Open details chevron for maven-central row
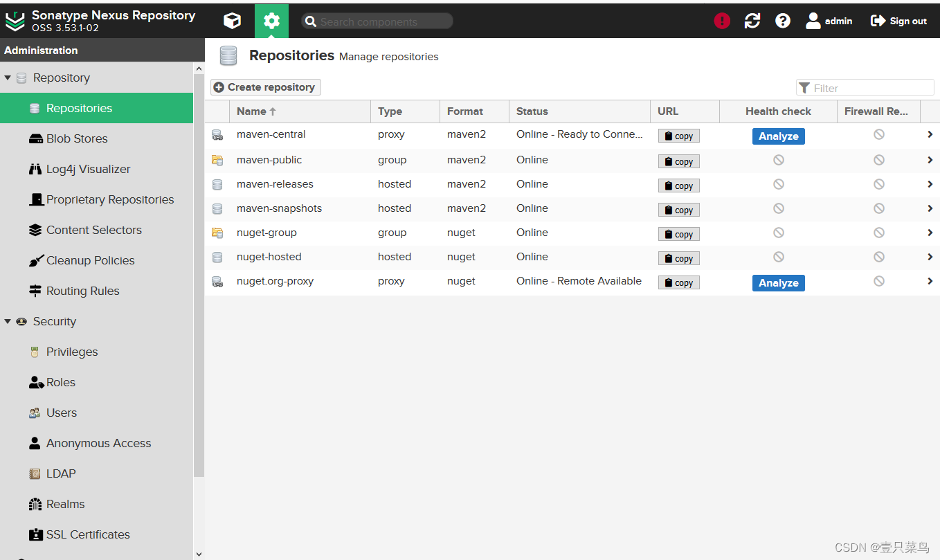940x560 pixels. (x=930, y=134)
